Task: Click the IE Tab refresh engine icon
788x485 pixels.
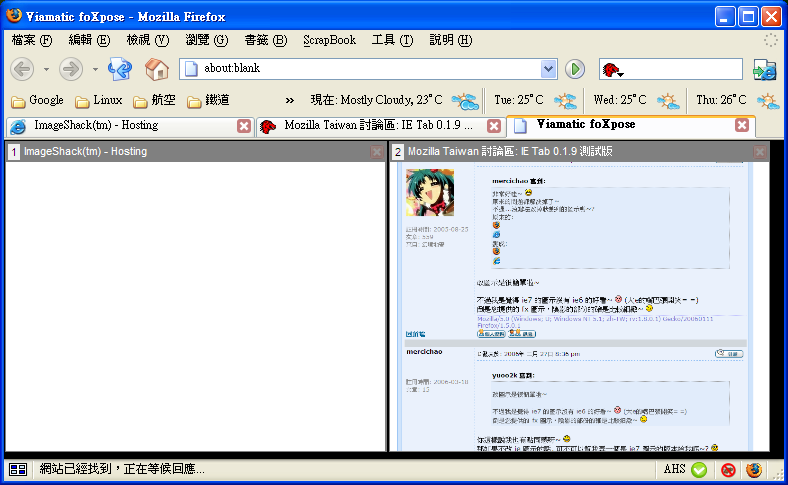Action: click(x=120, y=69)
